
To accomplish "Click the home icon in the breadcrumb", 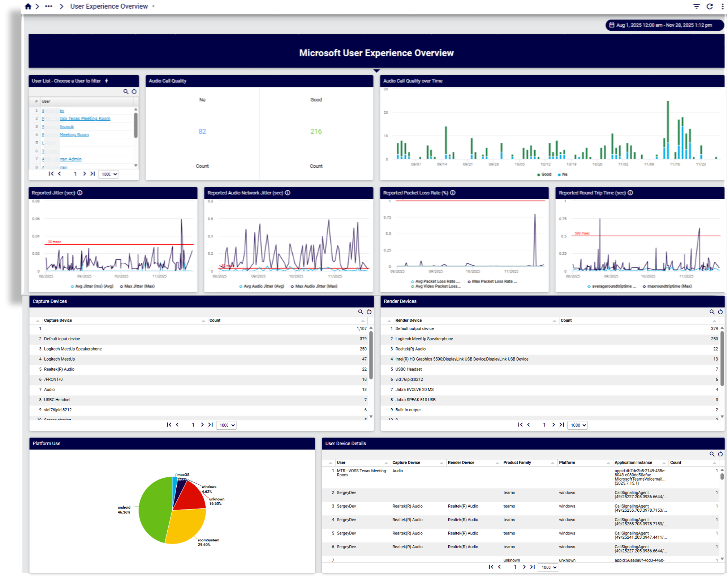I will click(28, 6).
